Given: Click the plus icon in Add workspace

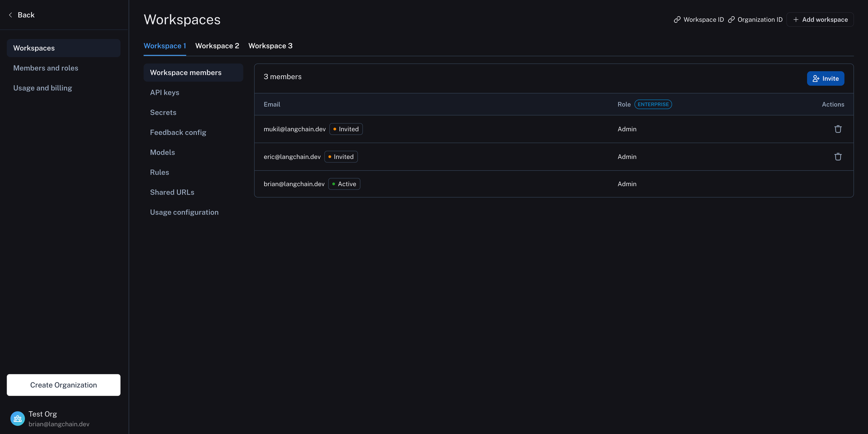Looking at the screenshot, I should 796,20.
